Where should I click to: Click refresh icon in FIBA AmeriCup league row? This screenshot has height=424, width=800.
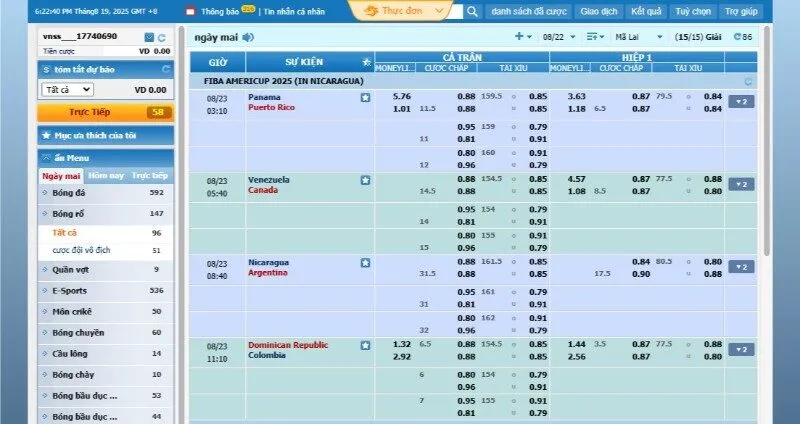point(747,81)
